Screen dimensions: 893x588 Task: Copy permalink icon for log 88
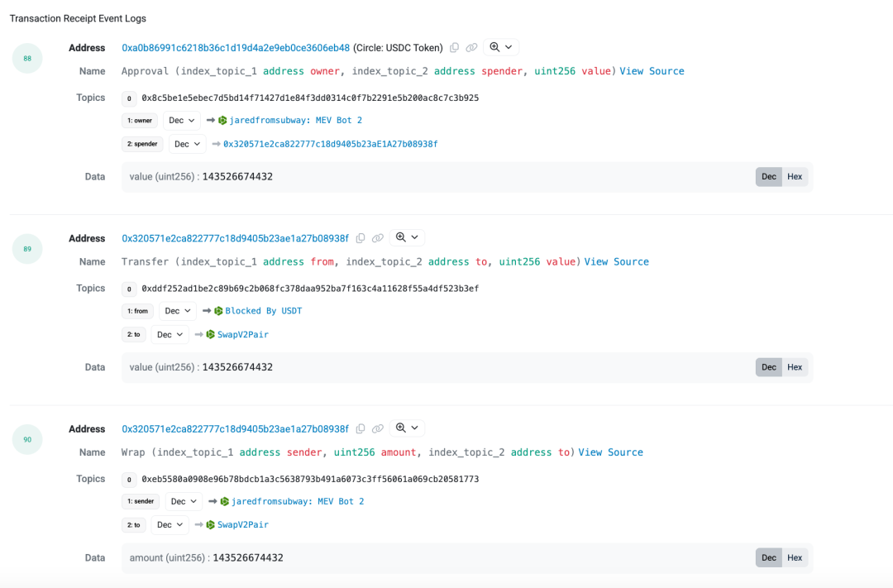tap(471, 48)
